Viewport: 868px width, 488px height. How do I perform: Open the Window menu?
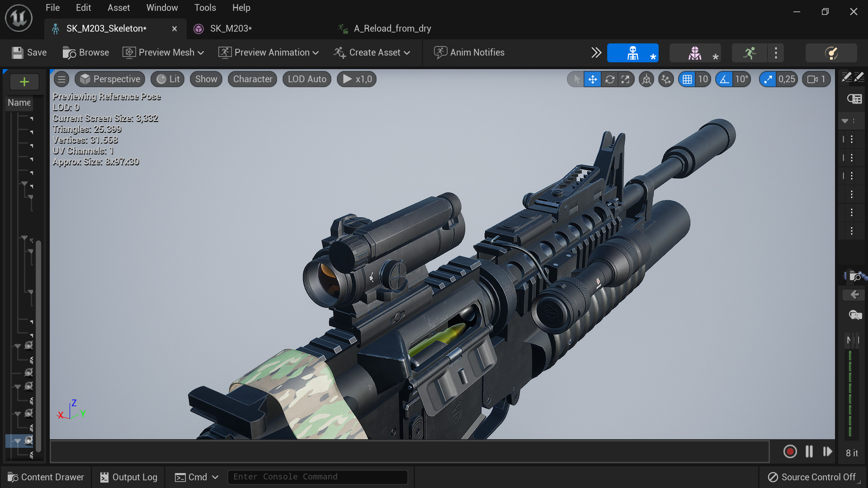[x=162, y=8]
